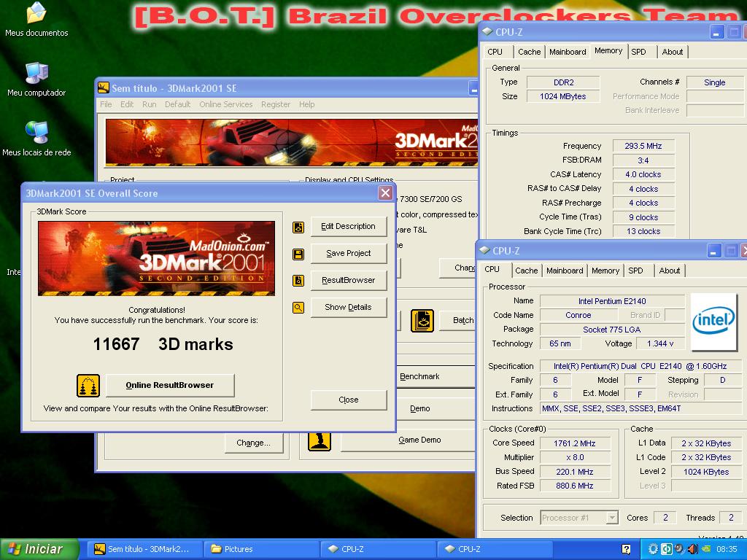Close the 3DMark2001 SE Overall Score dialog
This screenshot has width=747, height=560.
coord(385,192)
